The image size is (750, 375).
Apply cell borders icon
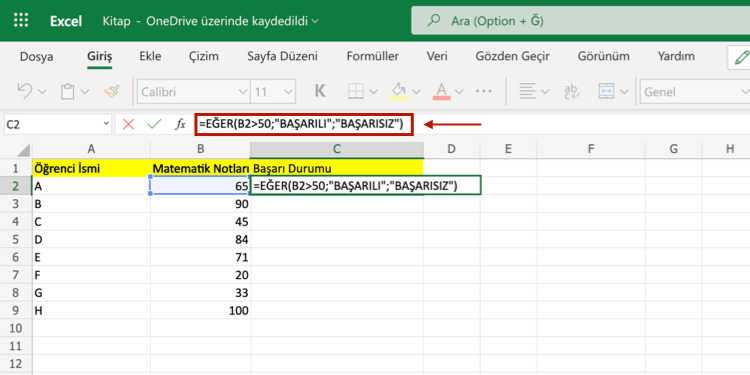[x=355, y=91]
